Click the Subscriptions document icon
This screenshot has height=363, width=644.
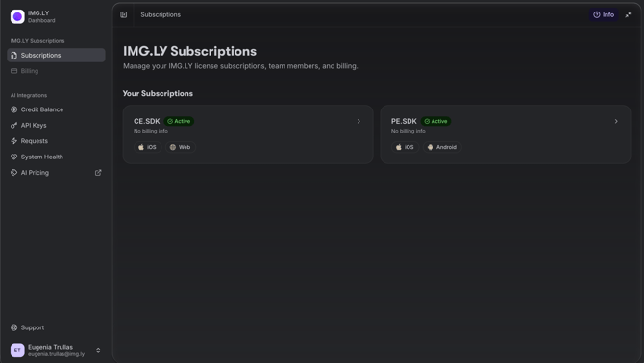14,55
